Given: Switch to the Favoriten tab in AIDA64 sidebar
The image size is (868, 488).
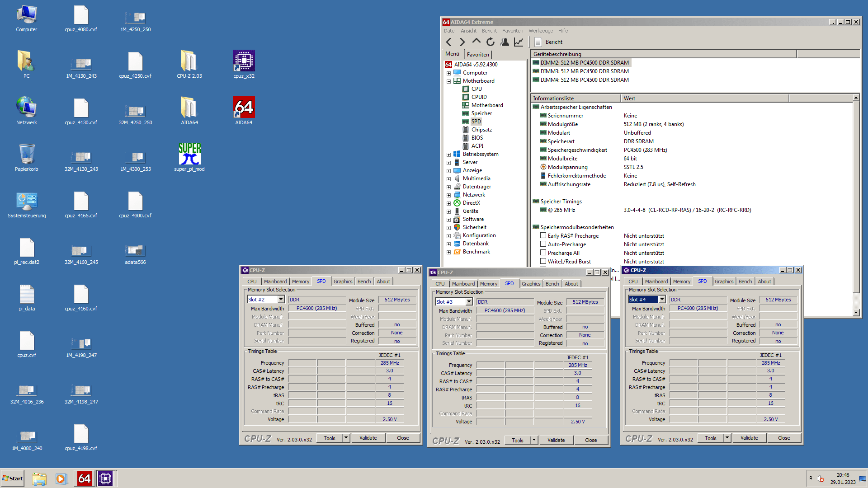Looking at the screenshot, I should (478, 54).
